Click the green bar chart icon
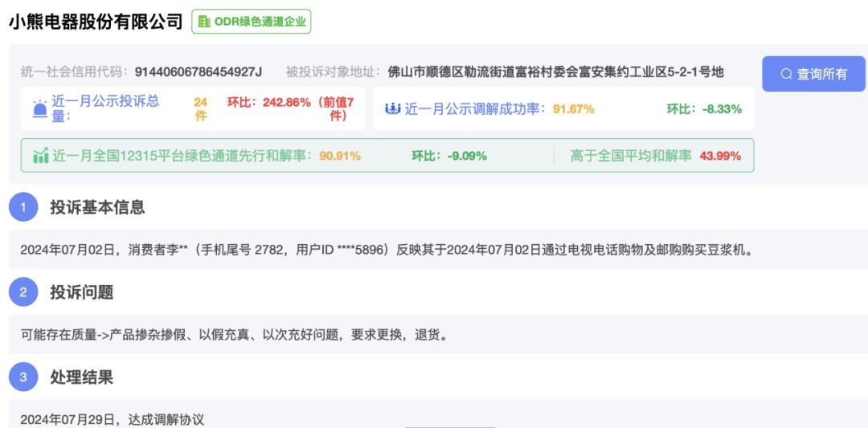This screenshot has width=868, height=428. 40,156
